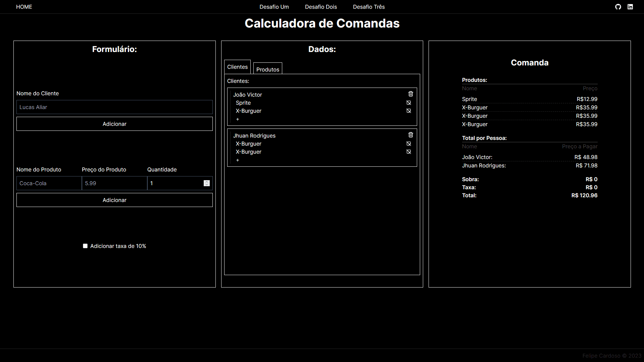The image size is (644, 362).
Task: Expand add-product plus under João Victor
Action: click(238, 119)
